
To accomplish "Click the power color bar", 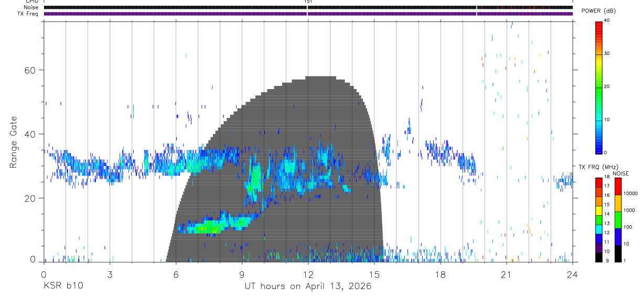I will (598, 87).
